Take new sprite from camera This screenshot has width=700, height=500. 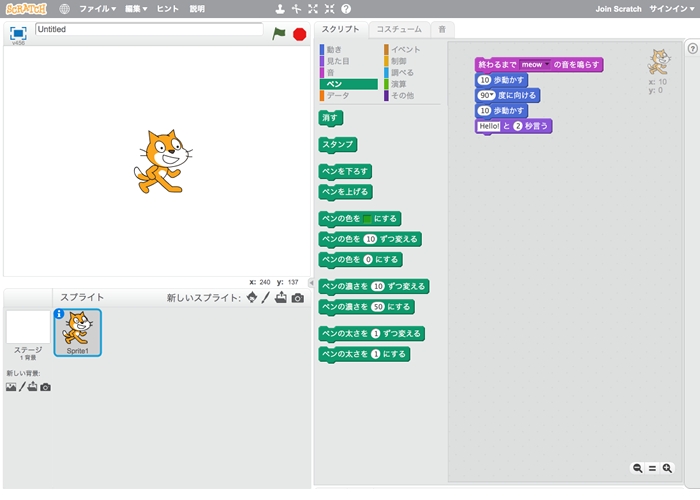298,298
